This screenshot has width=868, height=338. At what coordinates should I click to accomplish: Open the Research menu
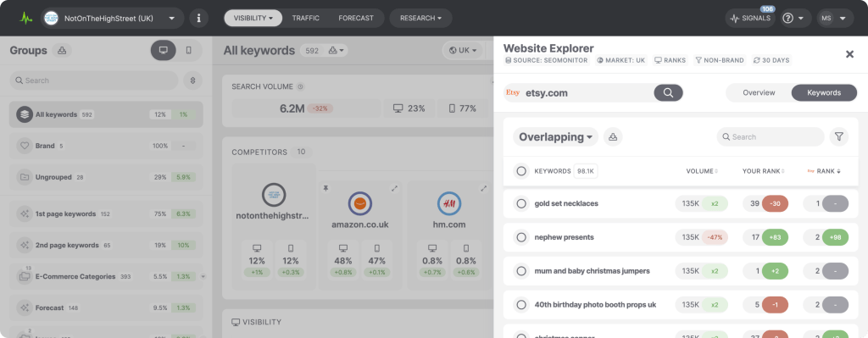[420, 19]
